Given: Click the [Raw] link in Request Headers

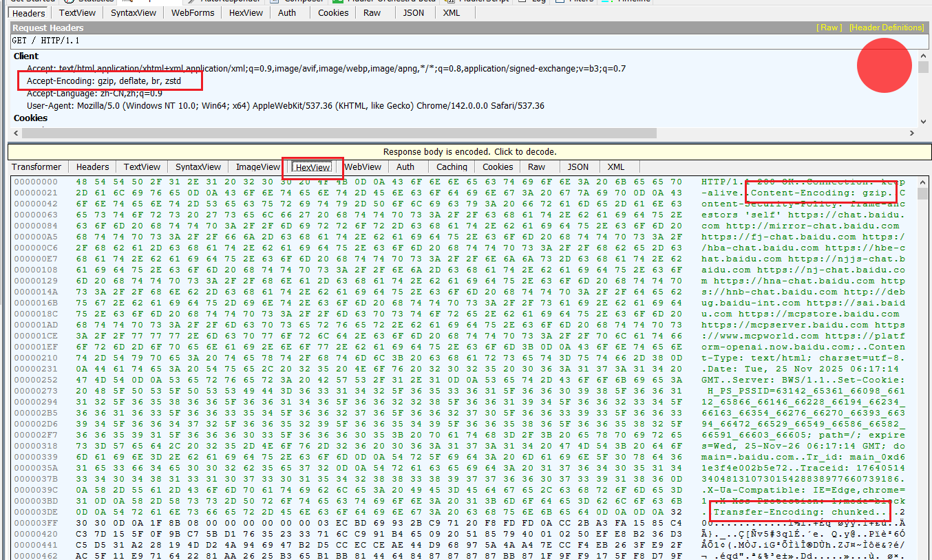Looking at the screenshot, I should coord(829,28).
